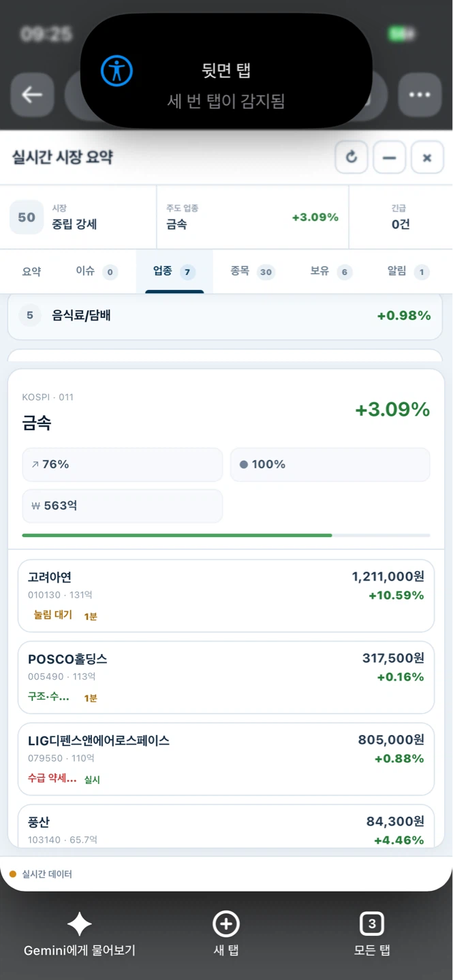
Task: Tap the accessibility icon in notification
Action: click(x=117, y=71)
